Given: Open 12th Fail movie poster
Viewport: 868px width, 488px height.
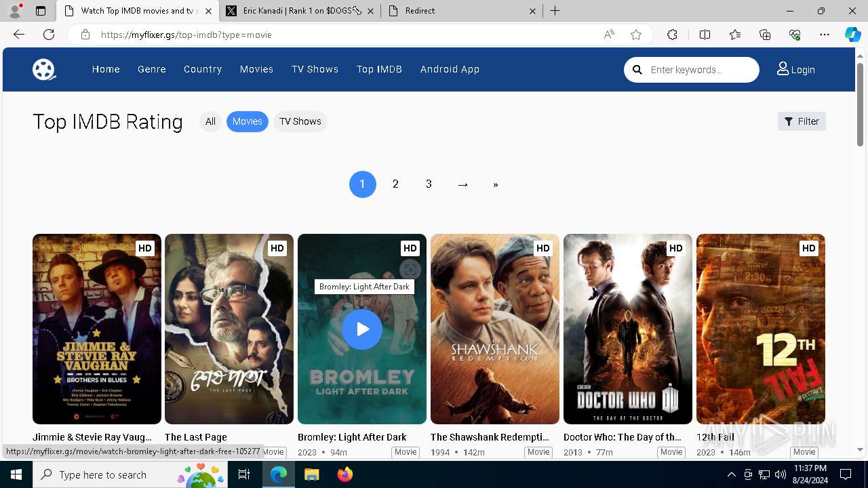Looking at the screenshot, I should [x=761, y=329].
